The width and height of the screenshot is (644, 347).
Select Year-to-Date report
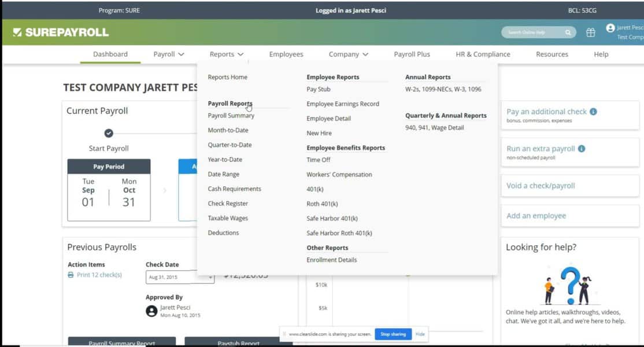225,160
